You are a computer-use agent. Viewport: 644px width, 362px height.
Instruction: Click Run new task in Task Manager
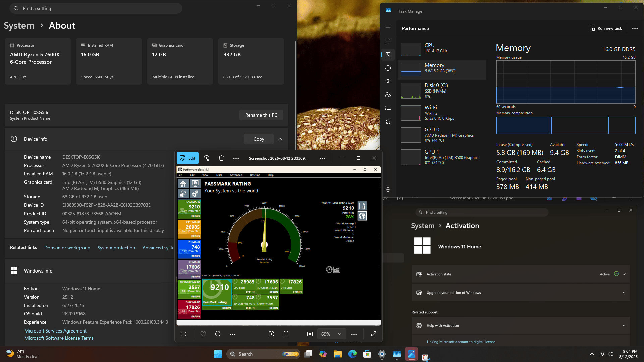tap(606, 28)
